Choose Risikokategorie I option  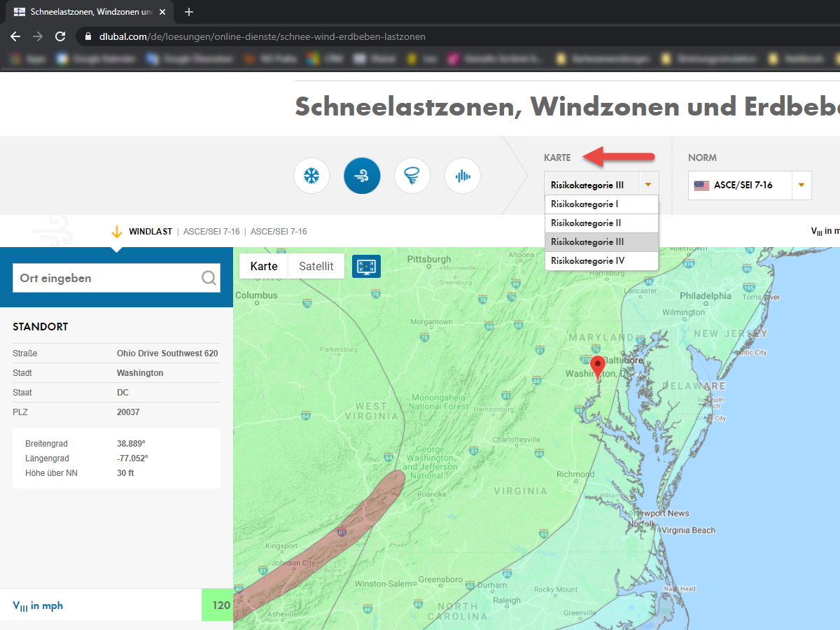601,204
